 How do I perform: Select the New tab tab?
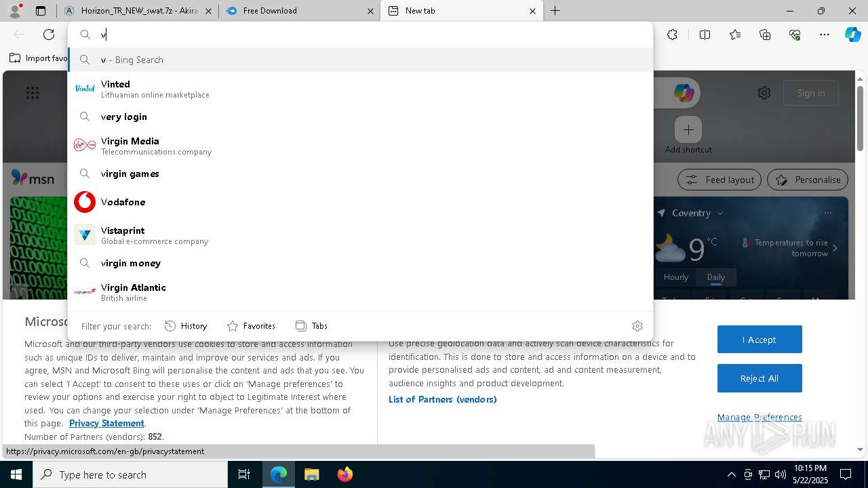[462, 11]
